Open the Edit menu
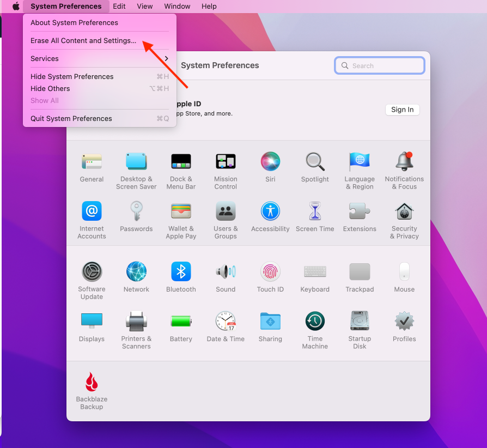This screenshot has width=487, height=448. click(x=119, y=6)
